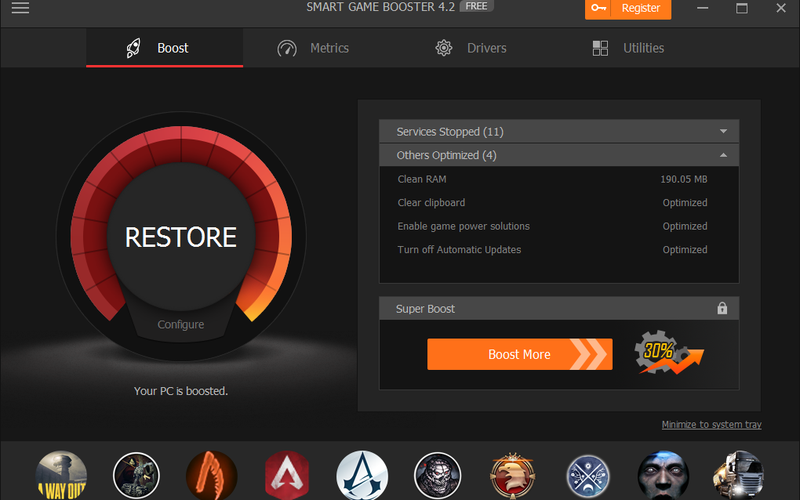Open the hamburger menu

click(x=20, y=9)
